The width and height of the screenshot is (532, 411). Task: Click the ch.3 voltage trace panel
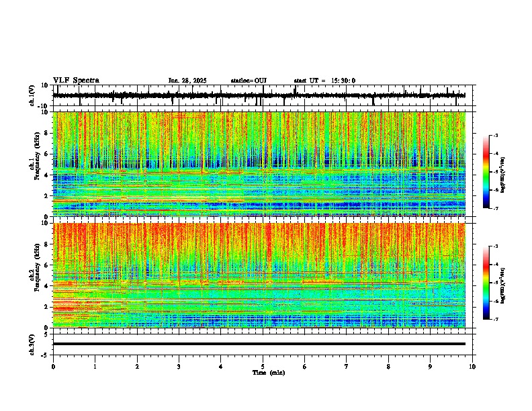264,345
